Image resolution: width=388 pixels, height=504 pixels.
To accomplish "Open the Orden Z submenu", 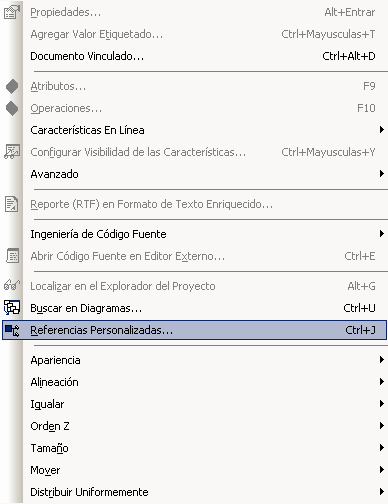I will [205, 426].
